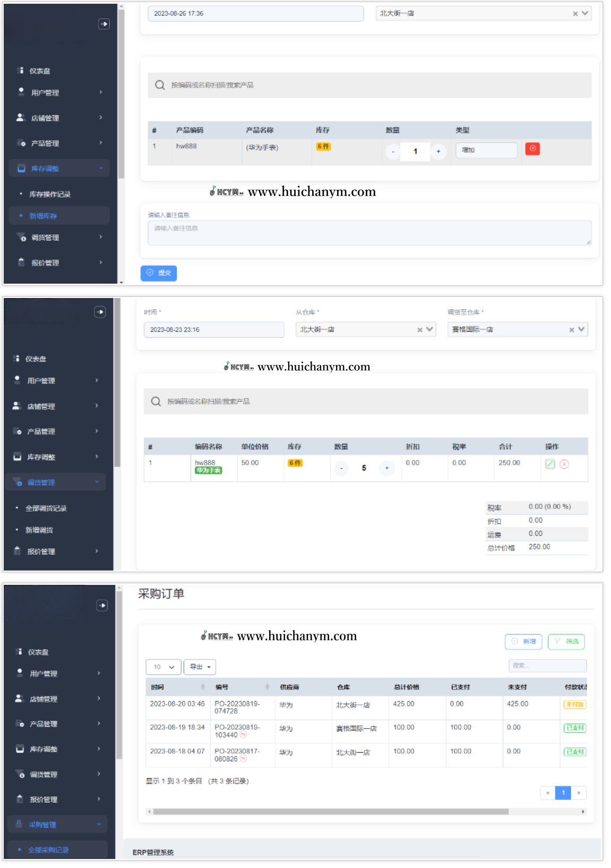Viewport: 611px width, 868px height.
Task: Click the 2023-08-26 17:36 date field
Action: [256, 14]
